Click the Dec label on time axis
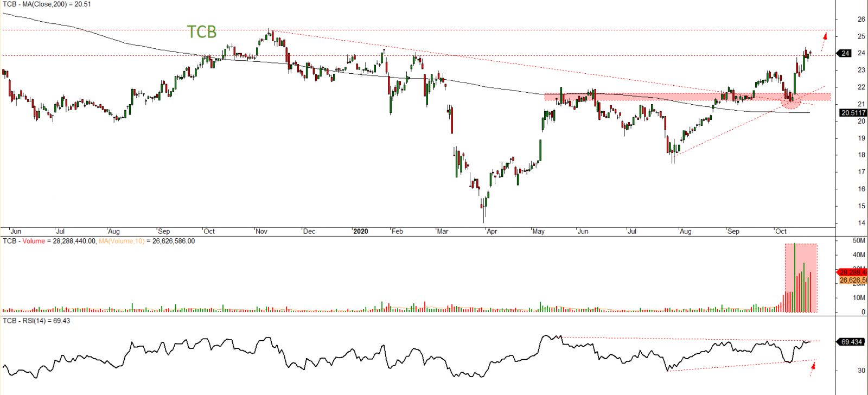The height and width of the screenshot is (395, 868). tap(309, 231)
